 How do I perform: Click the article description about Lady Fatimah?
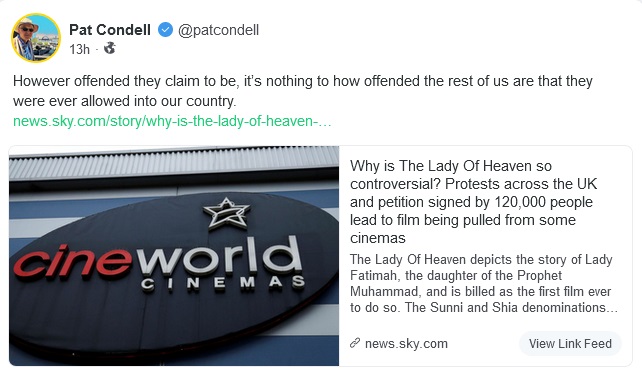pos(483,283)
